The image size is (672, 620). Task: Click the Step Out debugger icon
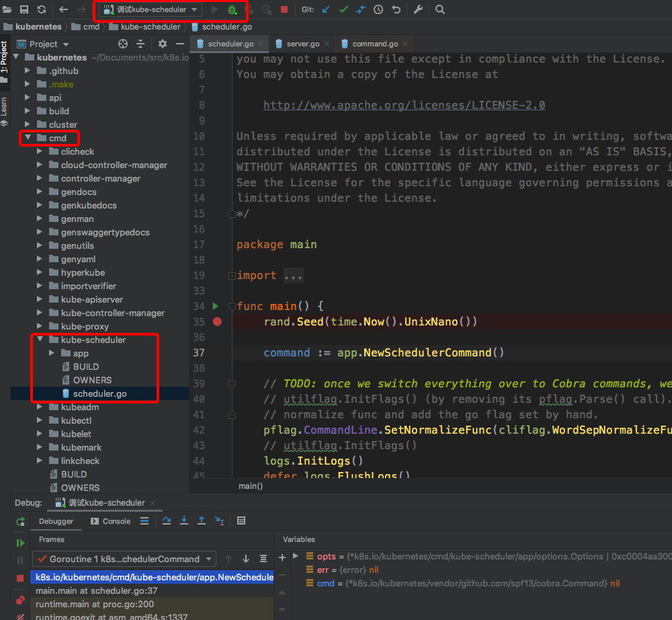coord(202,521)
